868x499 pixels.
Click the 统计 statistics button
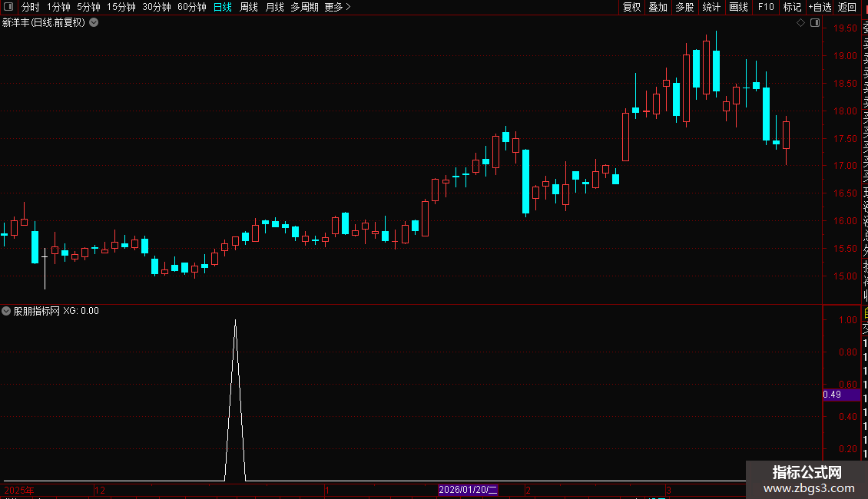(x=711, y=7)
